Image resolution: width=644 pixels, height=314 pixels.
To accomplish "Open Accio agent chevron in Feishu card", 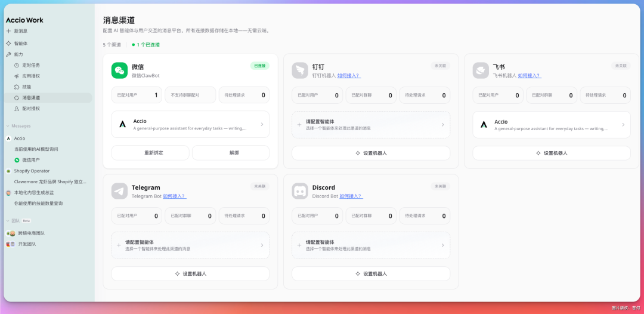I will coord(623,125).
